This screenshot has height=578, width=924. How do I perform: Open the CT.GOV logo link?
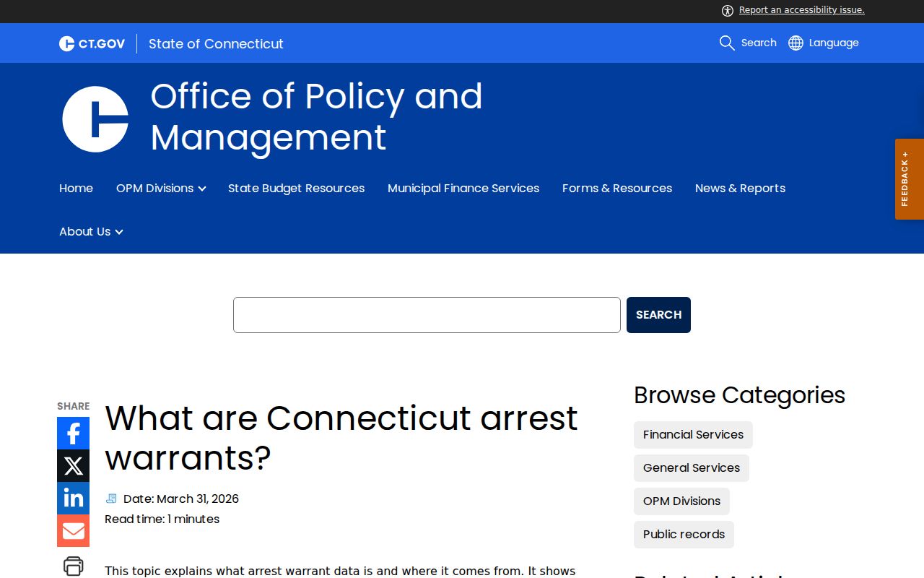pos(92,43)
